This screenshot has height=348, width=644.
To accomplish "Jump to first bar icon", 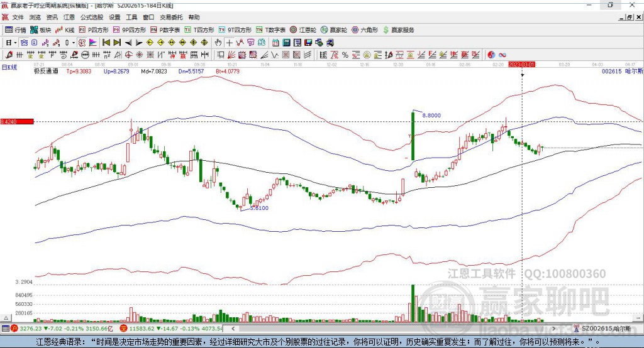I will 106,43.
